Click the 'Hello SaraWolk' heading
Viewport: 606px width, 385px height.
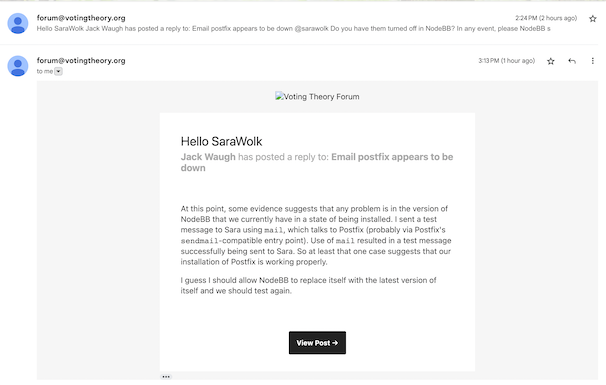coord(221,141)
